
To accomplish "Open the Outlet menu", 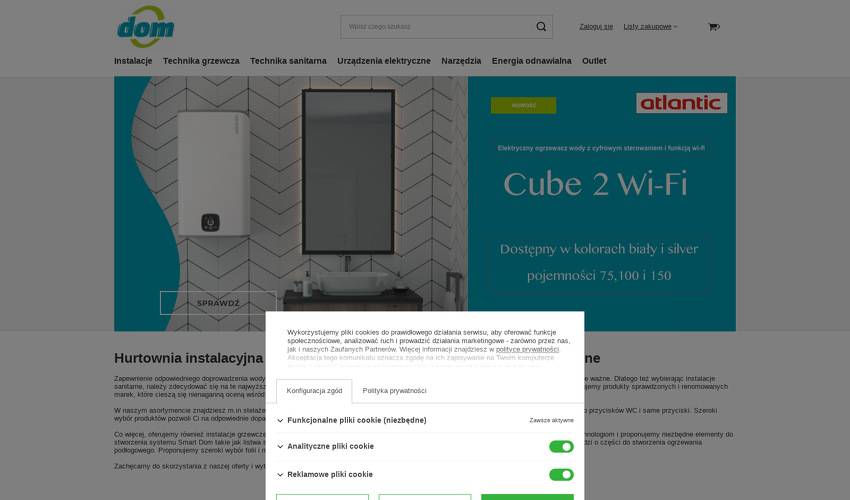I will (x=594, y=61).
